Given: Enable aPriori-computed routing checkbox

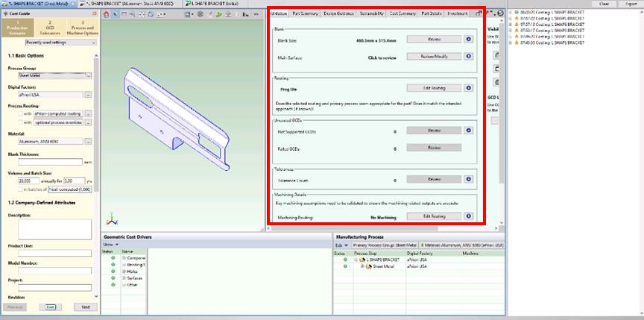Looking at the screenshot, I should tap(21, 113).
